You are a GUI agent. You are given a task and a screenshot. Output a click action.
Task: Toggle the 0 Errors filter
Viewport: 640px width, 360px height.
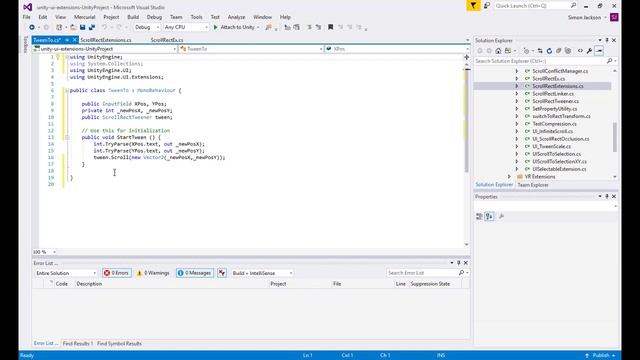117,273
